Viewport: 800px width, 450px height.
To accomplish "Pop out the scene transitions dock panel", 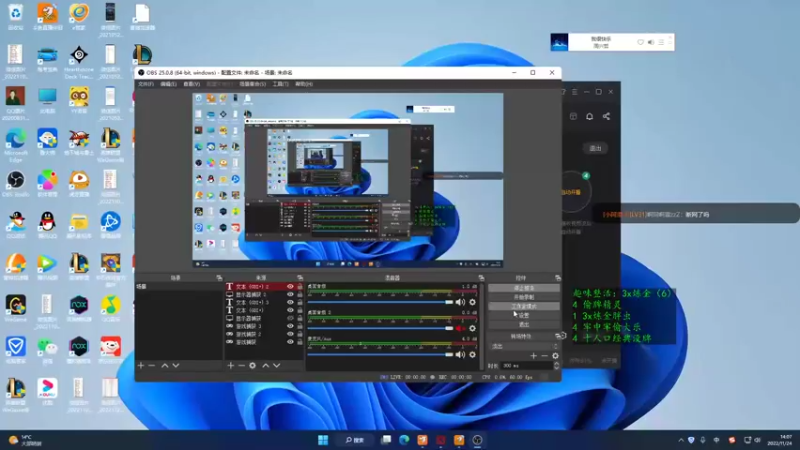I will pyautogui.click(x=558, y=336).
